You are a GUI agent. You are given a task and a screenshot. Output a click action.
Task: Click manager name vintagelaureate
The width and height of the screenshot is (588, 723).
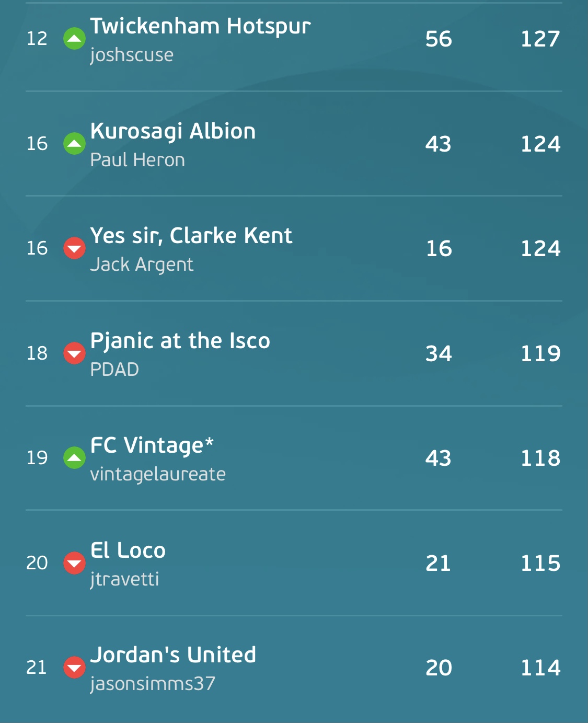158,474
